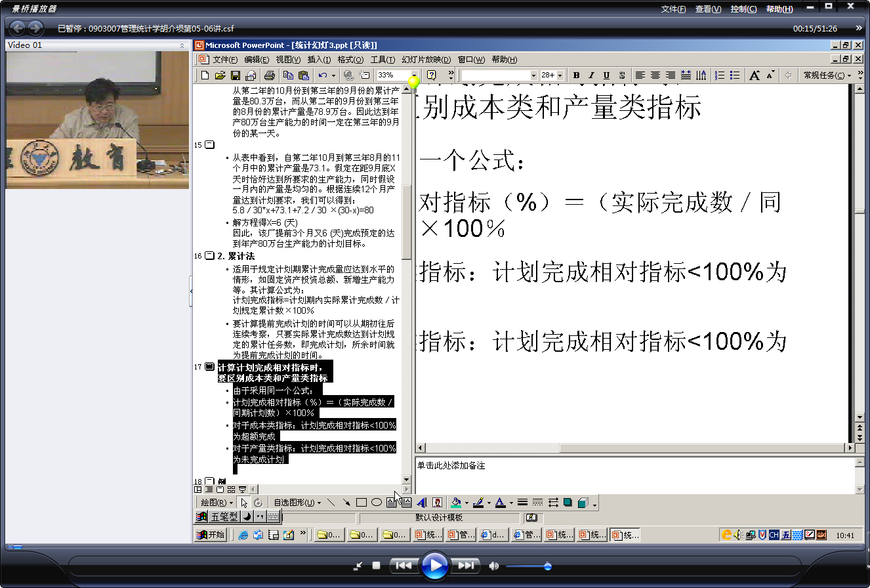Click the Numbered list icon
This screenshot has height=588, width=870.
(720, 75)
